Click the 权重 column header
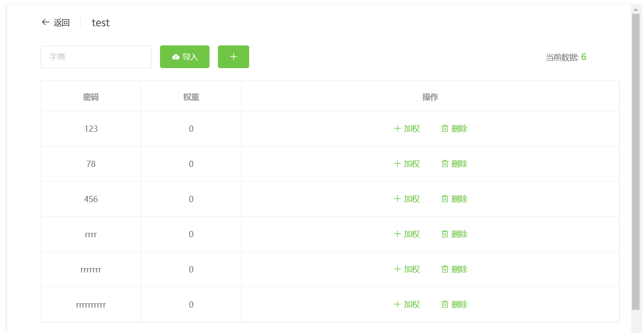Viewport: 644px width, 333px height. [191, 97]
